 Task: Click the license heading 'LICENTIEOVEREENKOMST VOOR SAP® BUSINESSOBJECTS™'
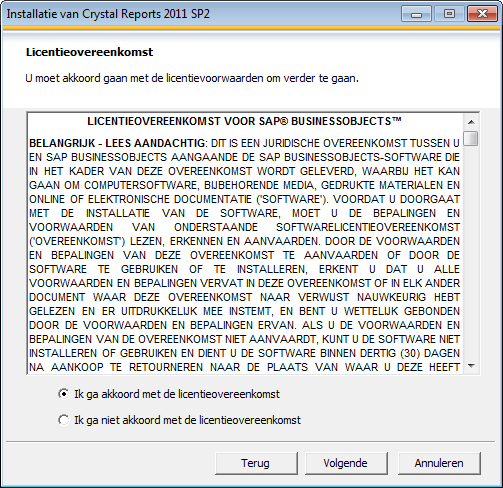[x=244, y=121]
